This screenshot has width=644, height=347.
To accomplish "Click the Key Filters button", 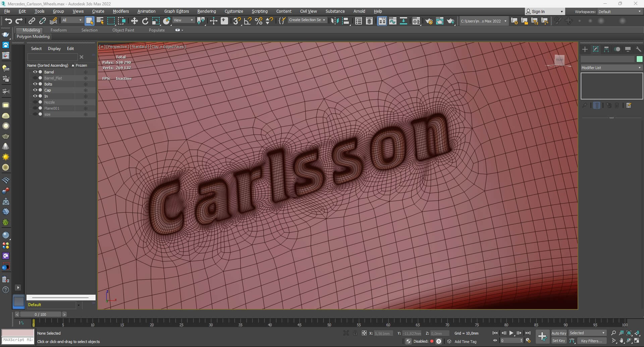I will click(591, 341).
